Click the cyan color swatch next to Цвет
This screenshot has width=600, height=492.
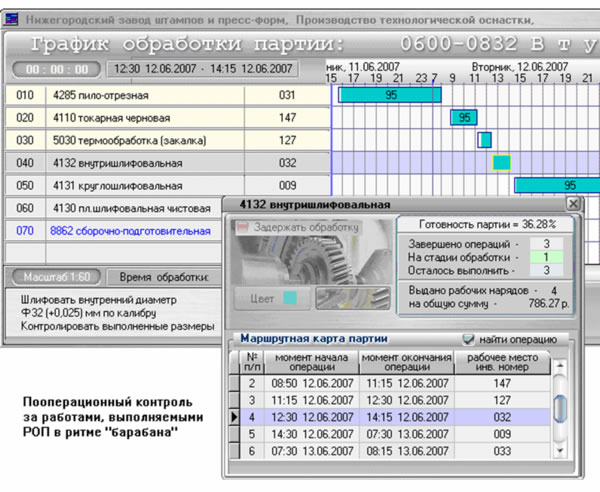coord(290,298)
